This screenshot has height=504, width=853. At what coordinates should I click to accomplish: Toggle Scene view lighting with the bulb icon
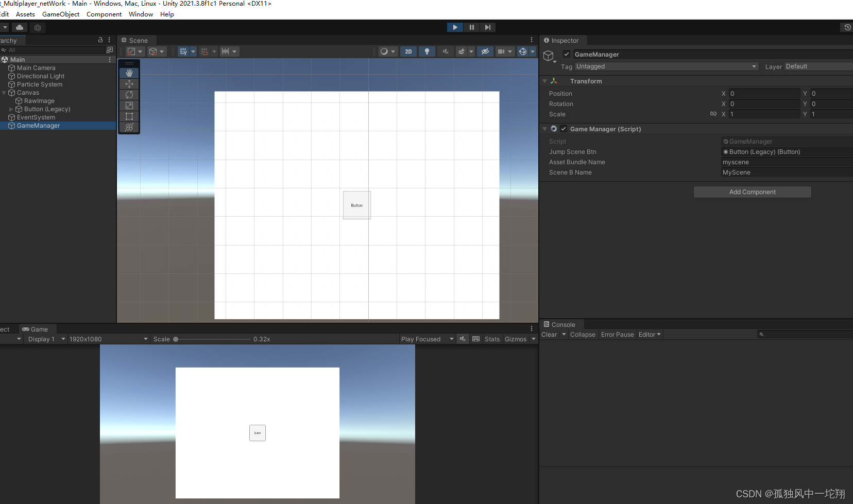coord(427,51)
